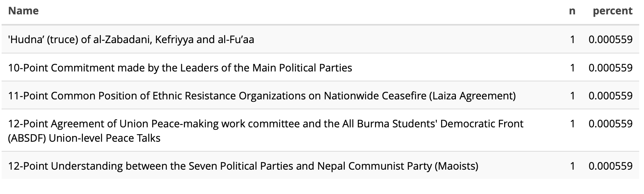This screenshot has width=644, height=194.
Task: Click the n value for 12-Point Understanding row
Action: (572, 166)
